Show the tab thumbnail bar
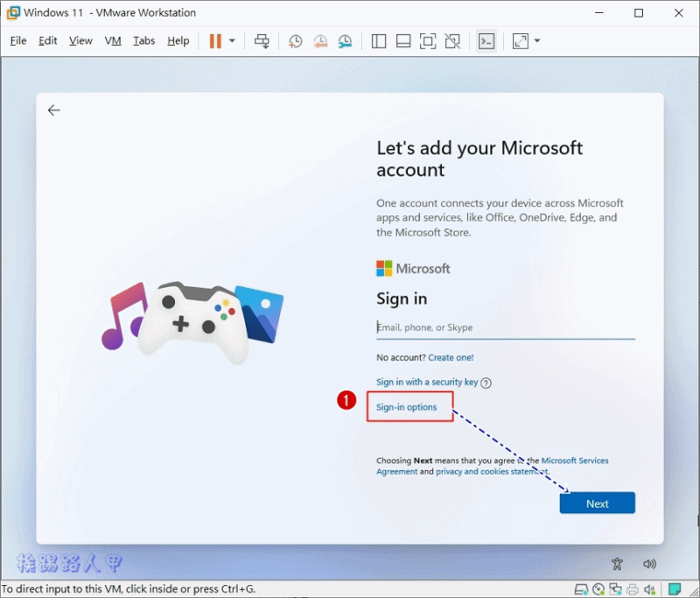The width and height of the screenshot is (700, 598). (x=402, y=40)
